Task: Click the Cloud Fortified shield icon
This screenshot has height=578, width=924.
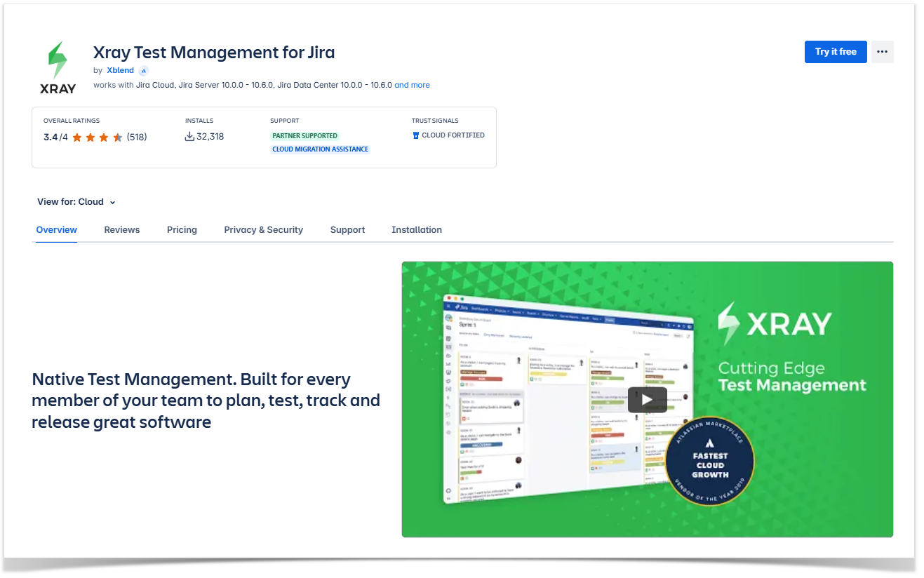Action: 416,135
